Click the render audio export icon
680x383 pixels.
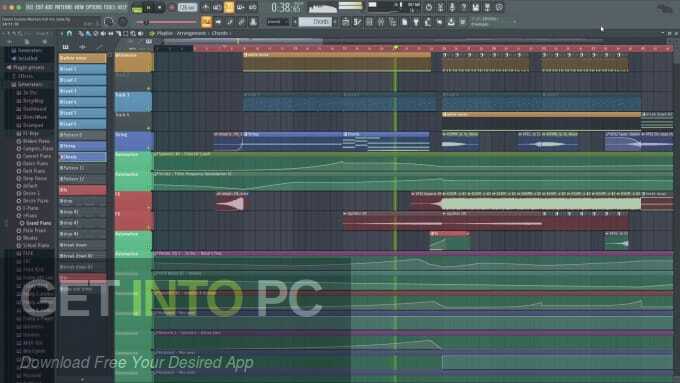click(487, 7)
